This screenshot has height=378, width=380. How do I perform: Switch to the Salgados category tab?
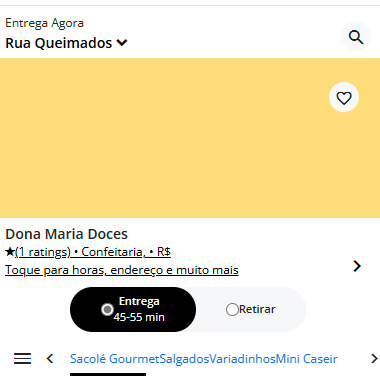(184, 359)
